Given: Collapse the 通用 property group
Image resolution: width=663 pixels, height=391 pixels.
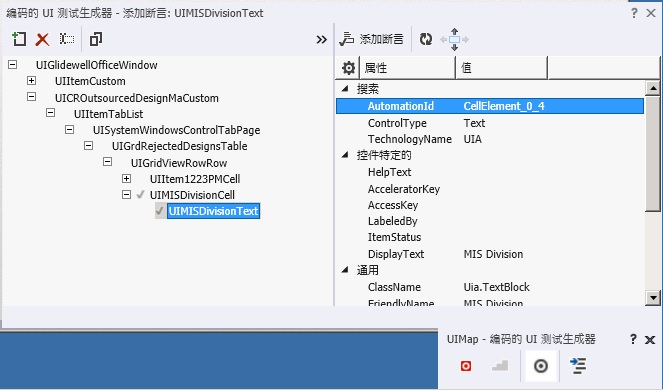Looking at the screenshot, I should point(345,270).
